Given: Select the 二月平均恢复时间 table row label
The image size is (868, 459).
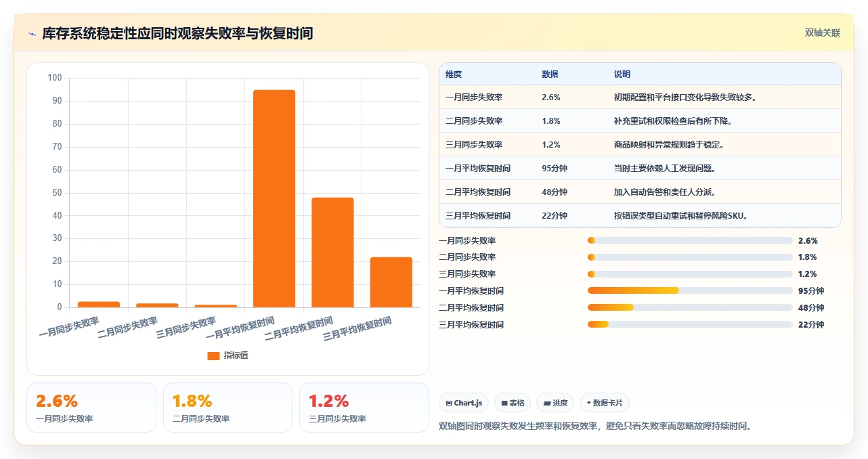Looking at the screenshot, I should click(x=478, y=192).
